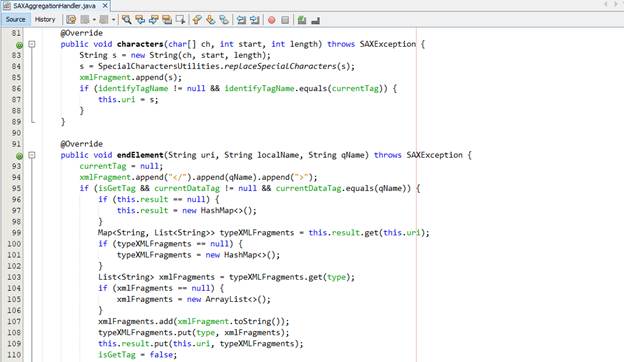Click 'xmlFragments.add' call on line 107
624x362 pixels.
pyautogui.click(x=135, y=321)
